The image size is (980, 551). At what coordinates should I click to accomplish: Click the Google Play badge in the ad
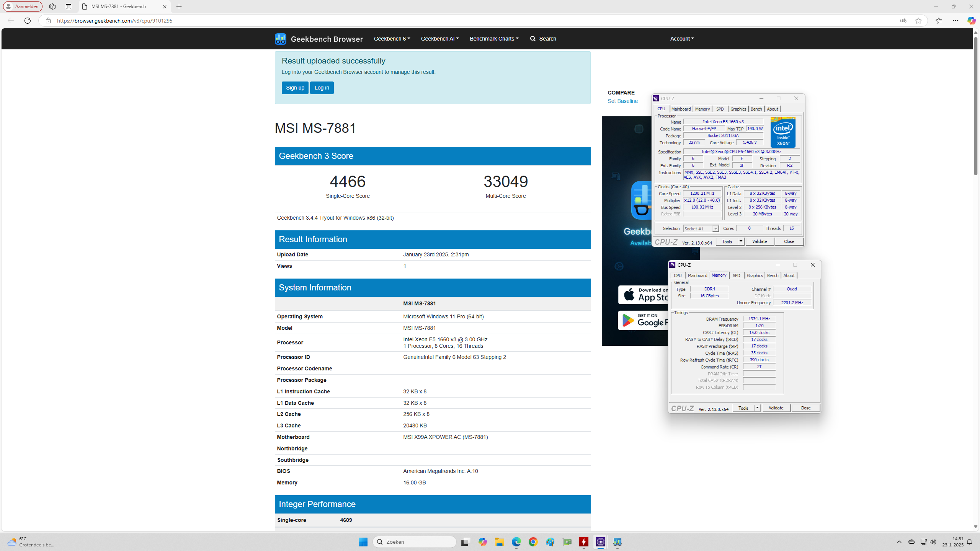(x=643, y=320)
